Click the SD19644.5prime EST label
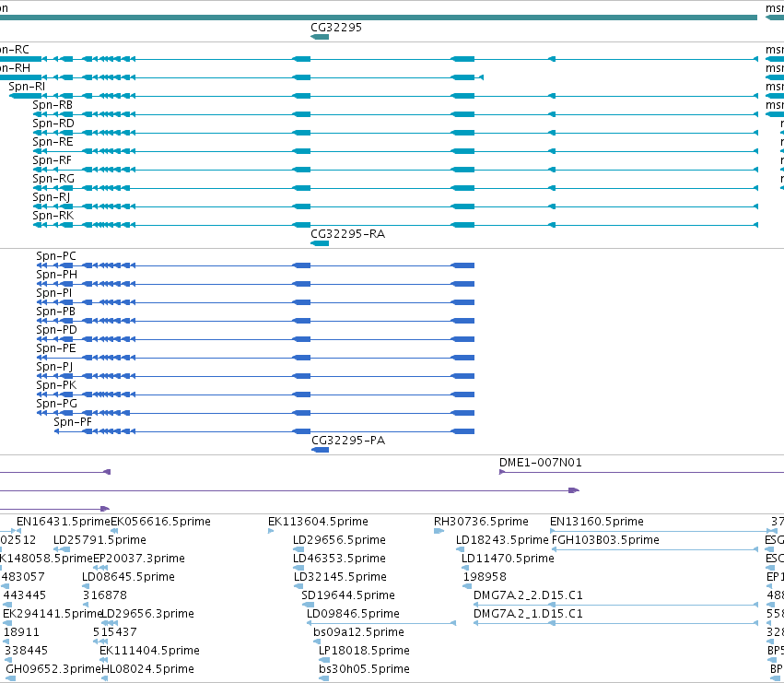 click(348, 595)
